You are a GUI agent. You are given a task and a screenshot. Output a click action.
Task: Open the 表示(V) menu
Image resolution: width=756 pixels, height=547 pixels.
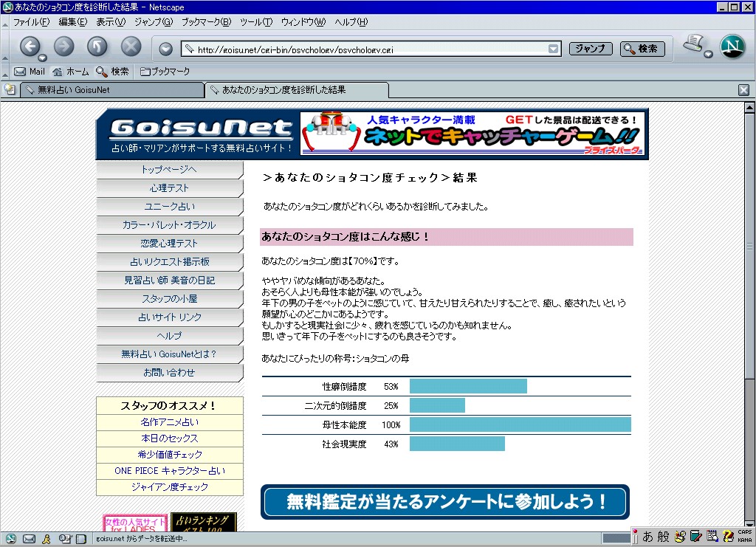(x=111, y=22)
